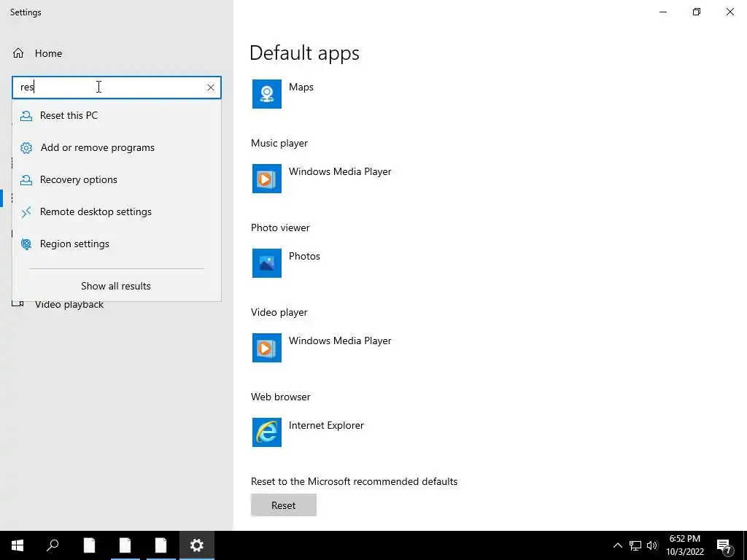Change the Maps default app
This screenshot has height=560, width=747.
[x=301, y=87]
